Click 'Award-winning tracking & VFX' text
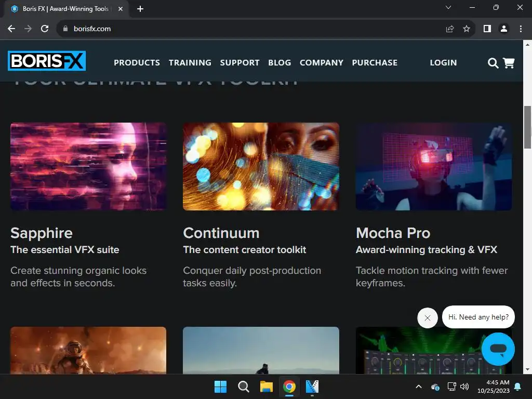 point(427,250)
